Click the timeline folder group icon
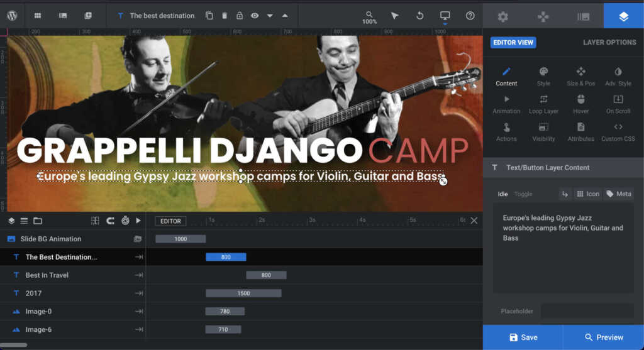This screenshot has height=350, width=644. [x=38, y=221]
